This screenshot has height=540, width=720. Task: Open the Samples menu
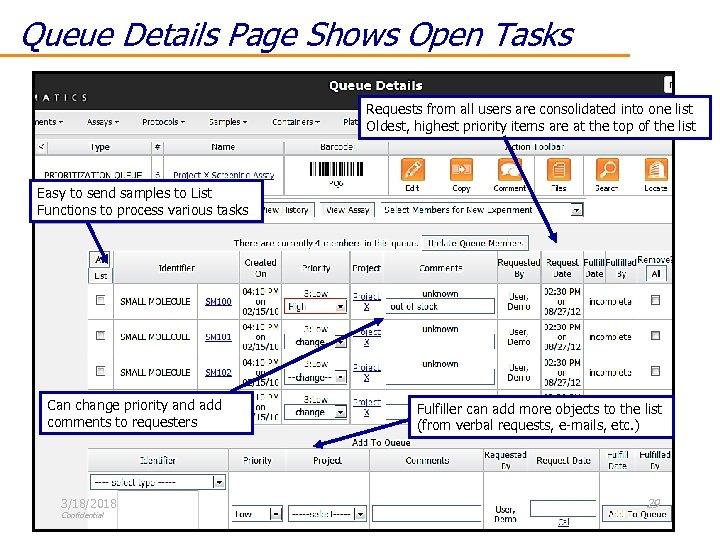(228, 122)
